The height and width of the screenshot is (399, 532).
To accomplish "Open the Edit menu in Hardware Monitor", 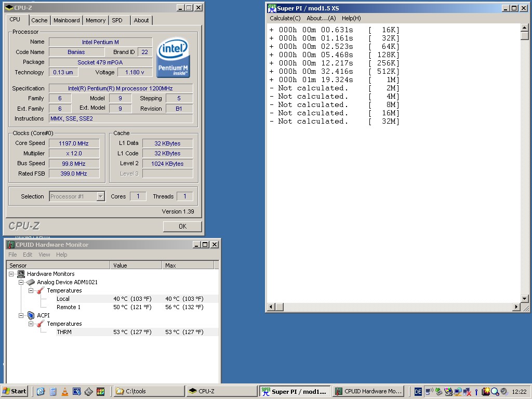I will pos(28,255).
